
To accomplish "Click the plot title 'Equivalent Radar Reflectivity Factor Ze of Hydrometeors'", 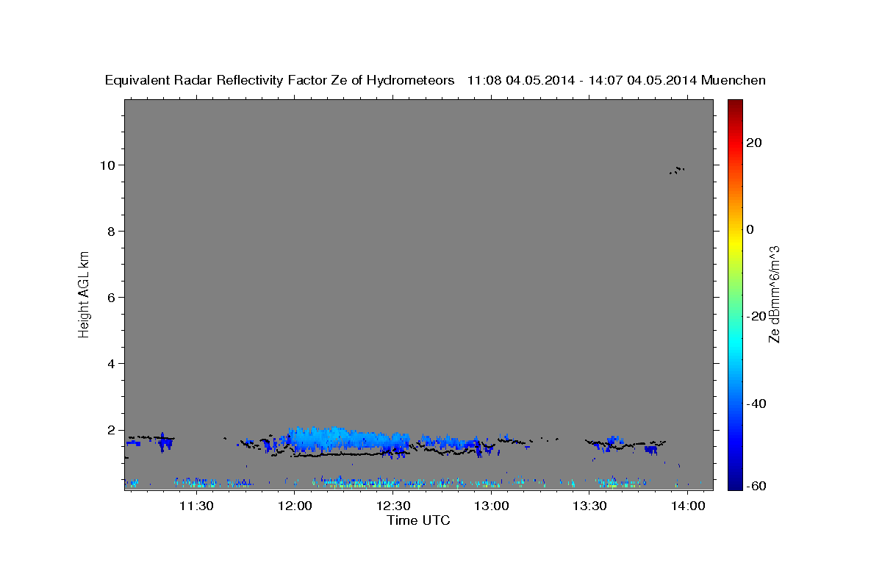I will (x=279, y=80).
